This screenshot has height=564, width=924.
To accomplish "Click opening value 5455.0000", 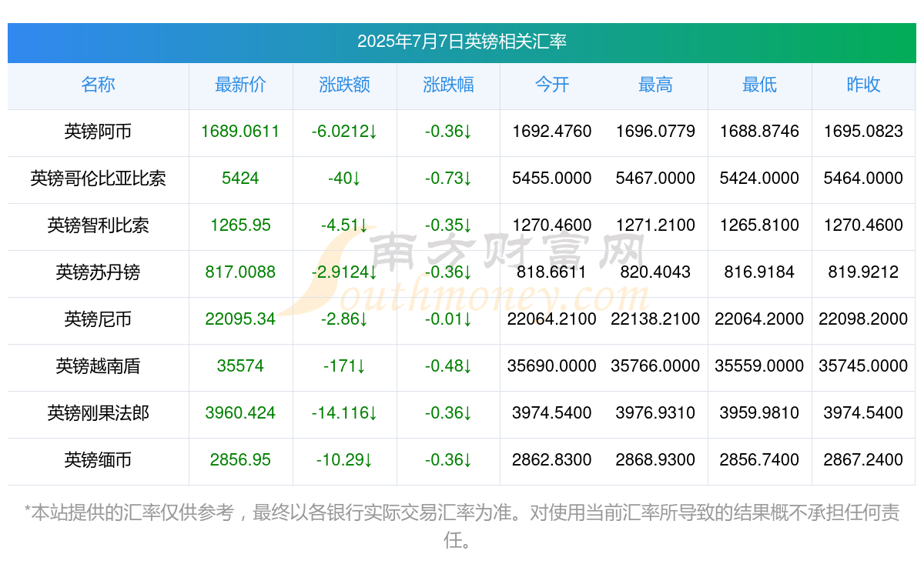I will [x=552, y=179].
